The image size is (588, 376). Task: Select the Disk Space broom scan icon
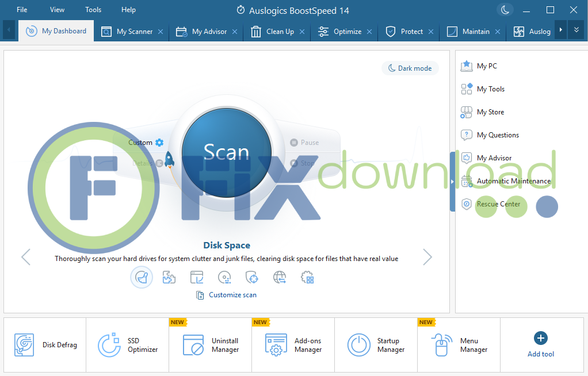(x=142, y=278)
